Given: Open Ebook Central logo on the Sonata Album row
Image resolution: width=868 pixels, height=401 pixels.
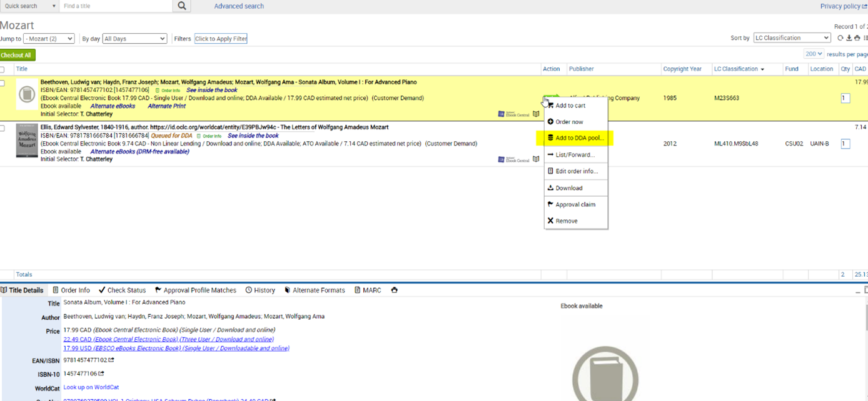Looking at the screenshot, I should (x=513, y=114).
